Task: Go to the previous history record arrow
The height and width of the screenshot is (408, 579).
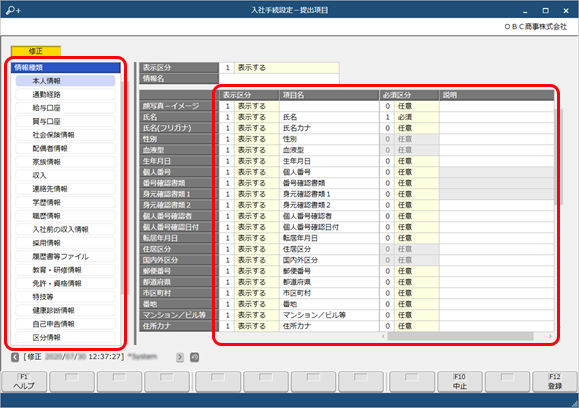Action: [15, 357]
